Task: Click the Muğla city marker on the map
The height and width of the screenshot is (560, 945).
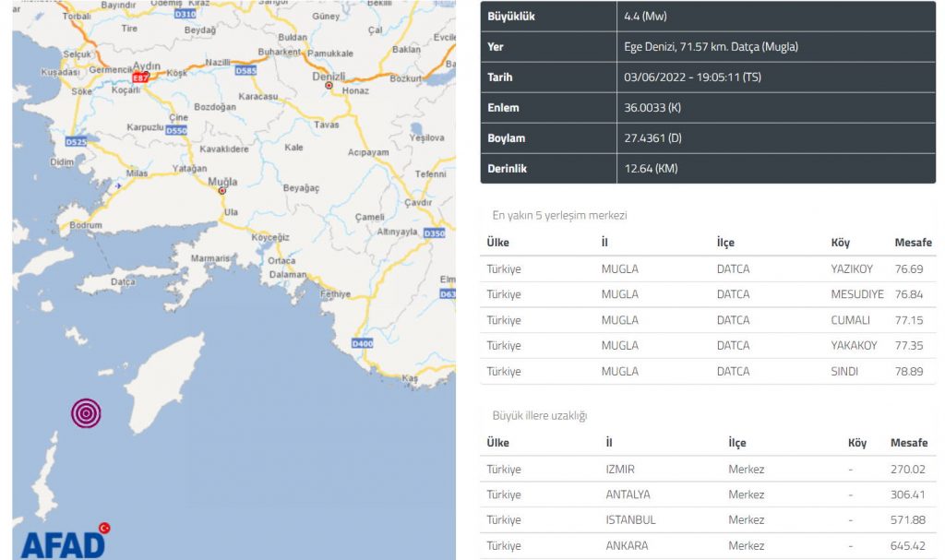Action: (x=221, y=191)
